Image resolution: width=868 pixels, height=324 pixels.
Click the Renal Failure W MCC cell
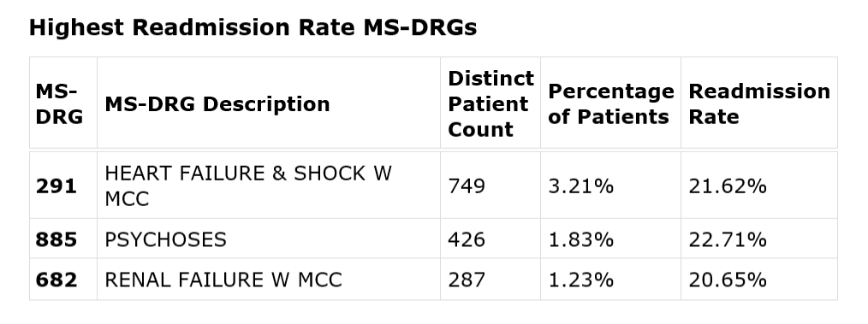269,280
